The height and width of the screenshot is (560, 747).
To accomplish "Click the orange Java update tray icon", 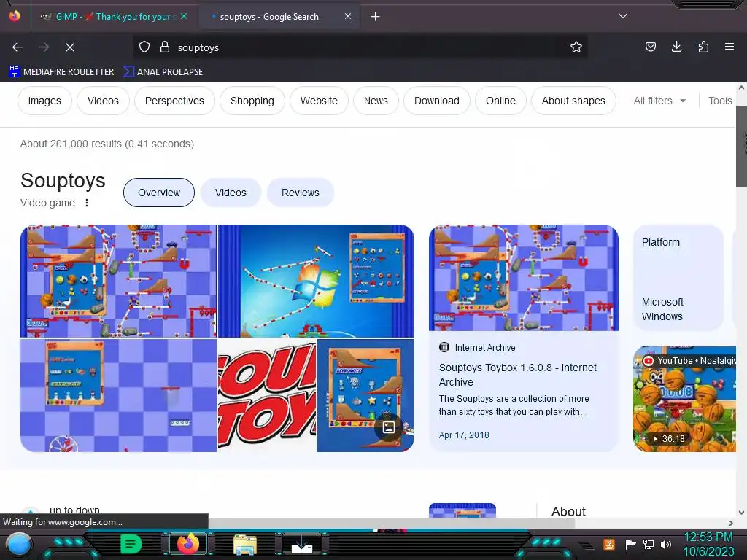I will coord(609,544).
